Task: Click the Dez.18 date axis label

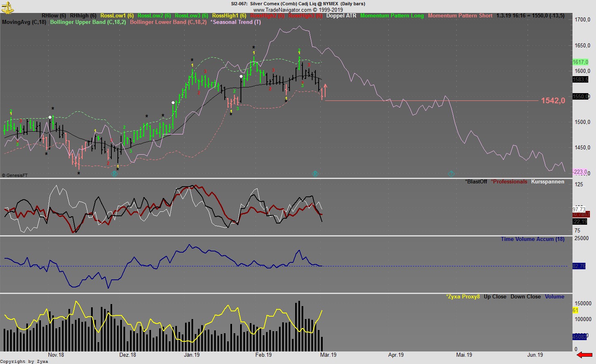Action: (128, 355)
